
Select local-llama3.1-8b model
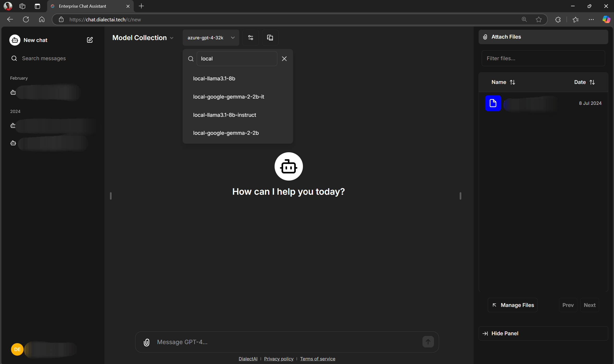pos(238,78)
